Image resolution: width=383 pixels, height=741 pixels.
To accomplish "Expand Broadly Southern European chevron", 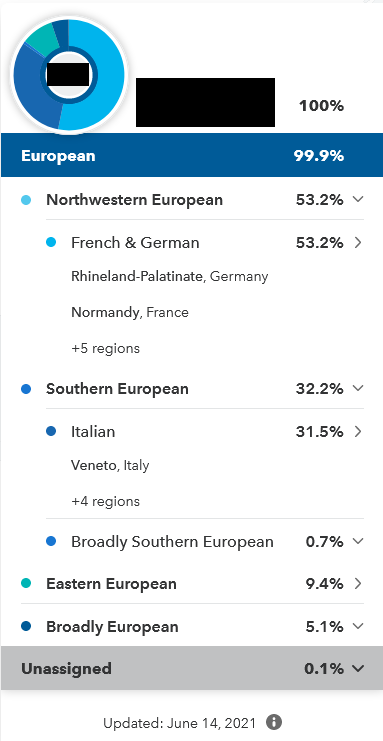I will pos(358,541).
